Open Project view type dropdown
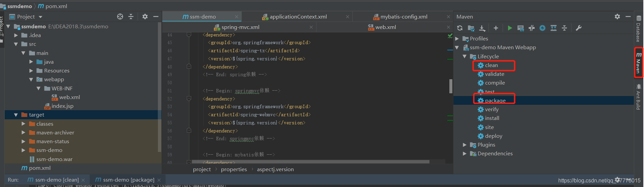Screen dimensions: 644x187 pos(40,17)
